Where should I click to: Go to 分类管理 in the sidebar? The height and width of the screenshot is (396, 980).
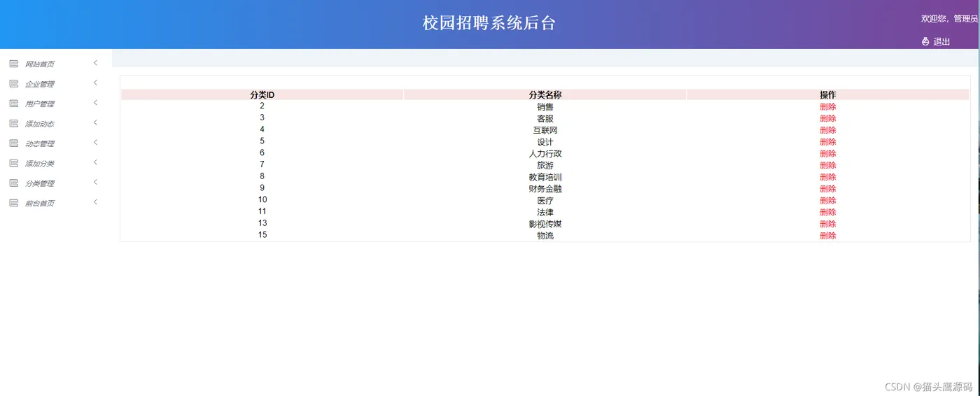pos(40,183)
